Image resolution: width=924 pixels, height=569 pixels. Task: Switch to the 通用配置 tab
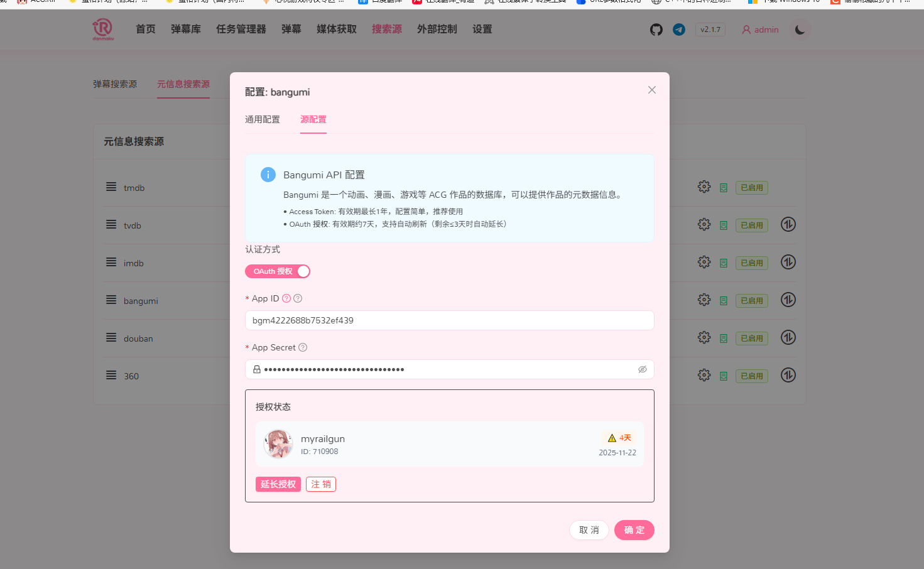(x=263, y=119)
